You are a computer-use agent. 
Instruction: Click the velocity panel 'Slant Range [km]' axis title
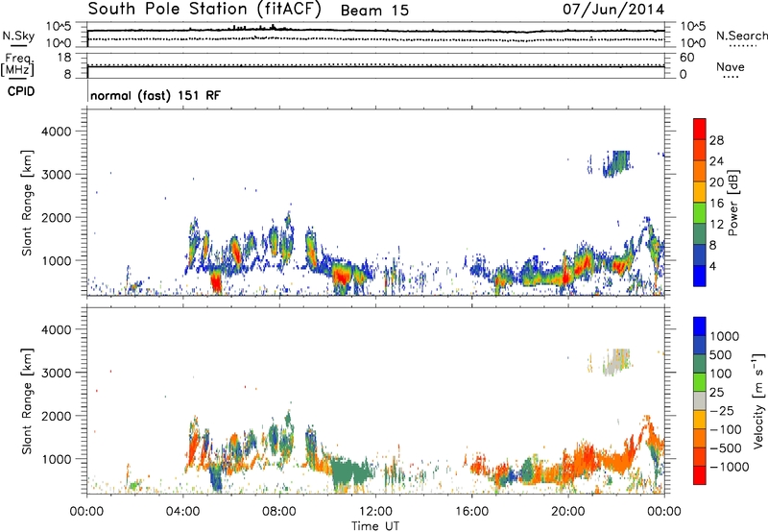pos(27,401)
